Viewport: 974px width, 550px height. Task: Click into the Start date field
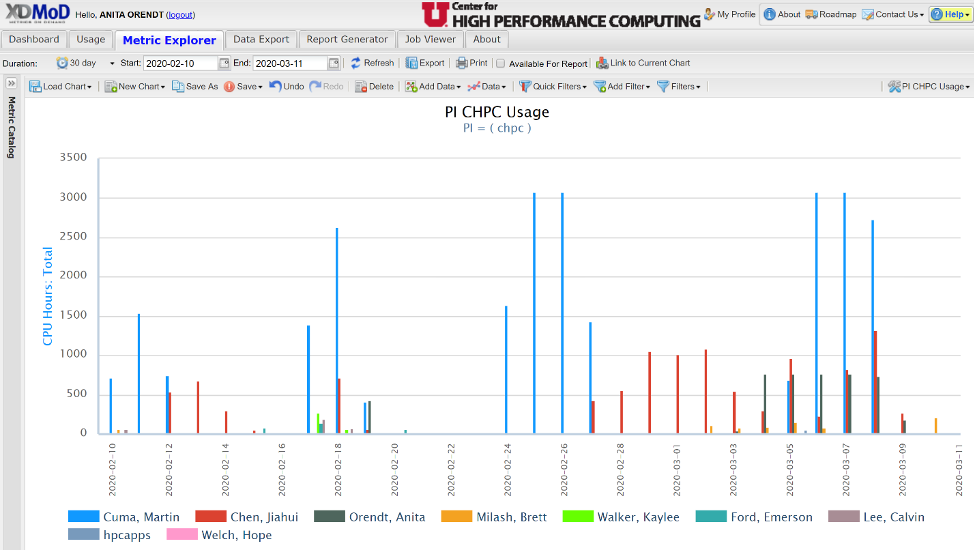[180, 63]
